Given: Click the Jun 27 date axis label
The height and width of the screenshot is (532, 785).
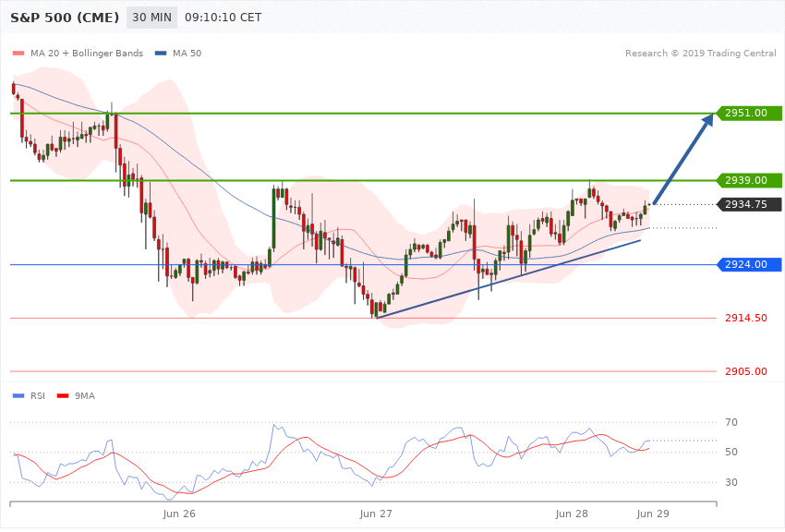Looking at the screenshot, I should [x=376, y=514].
